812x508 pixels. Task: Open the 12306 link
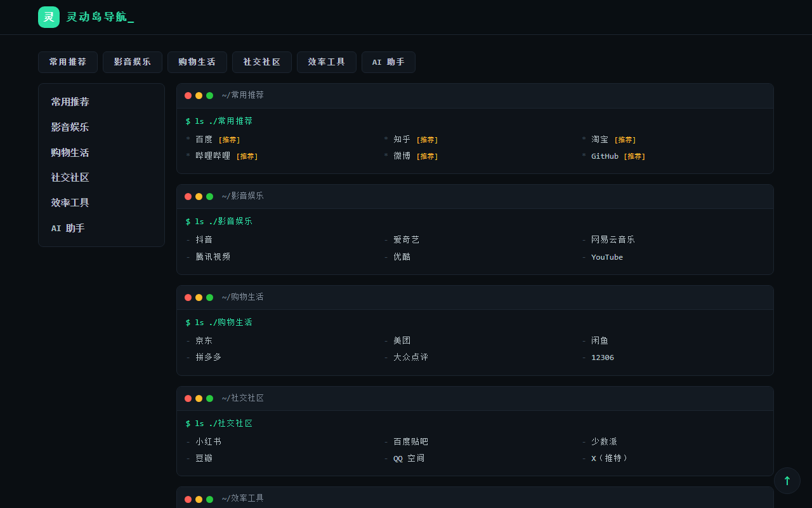(x=603, y=358)
